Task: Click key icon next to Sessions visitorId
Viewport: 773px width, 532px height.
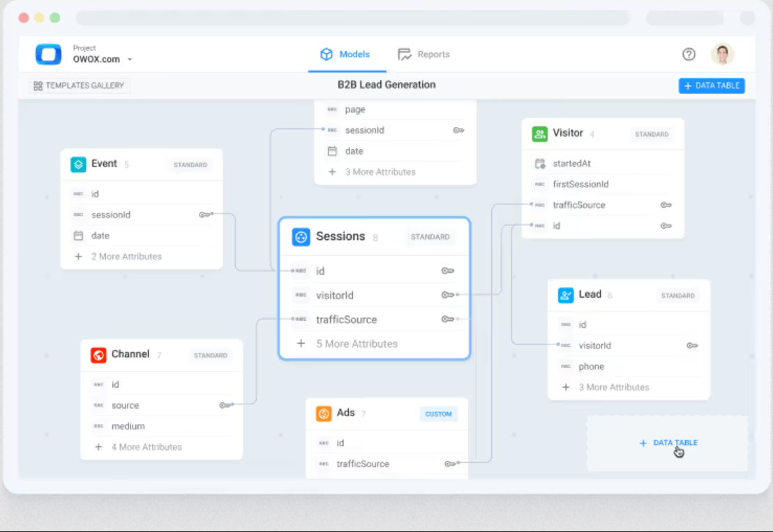Action: [x=447, y=294]
